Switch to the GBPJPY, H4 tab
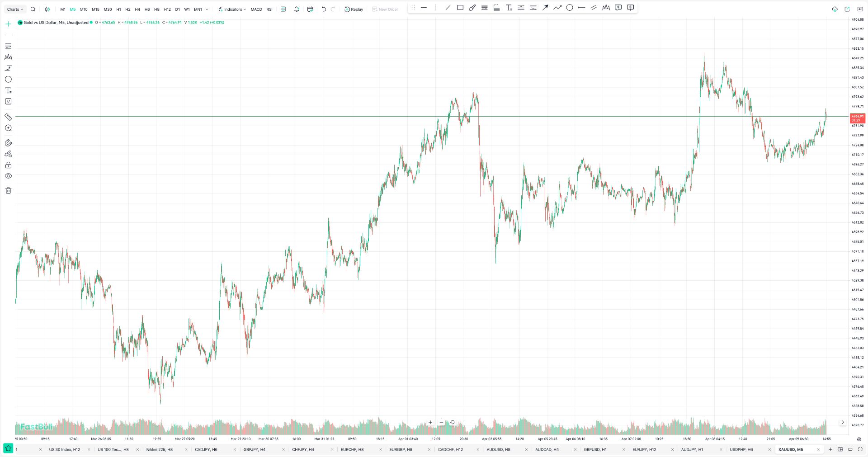Screen dimensions: 868x457 pos(255,449)
